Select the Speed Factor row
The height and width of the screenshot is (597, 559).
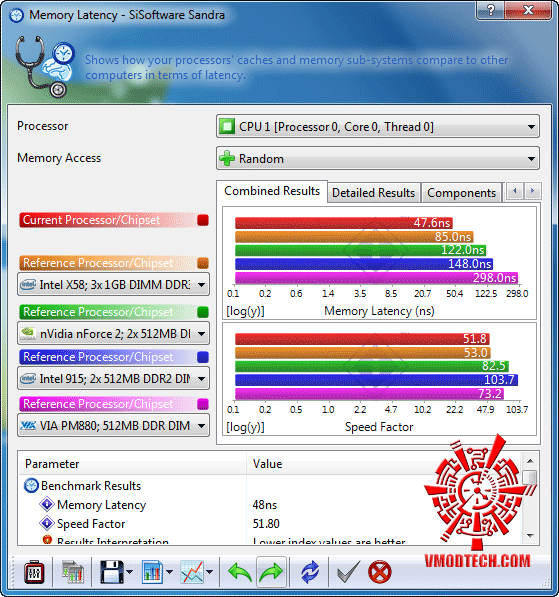click(270, 524)
